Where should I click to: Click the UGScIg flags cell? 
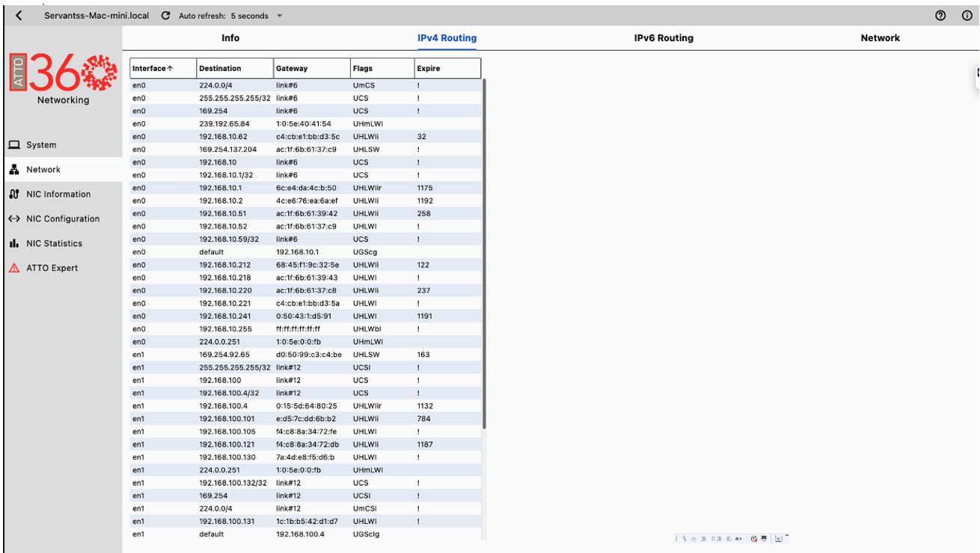click(367, 534)
